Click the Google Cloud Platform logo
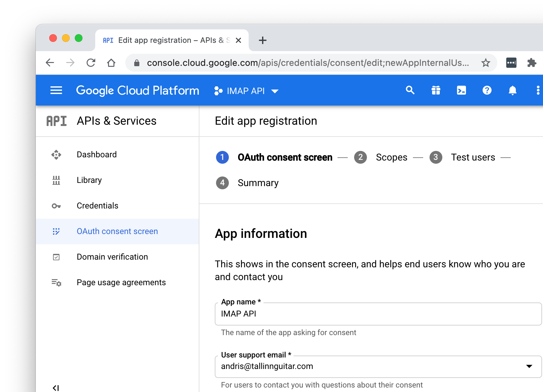This screenshot has height=392, width=543. coord(137,90)
